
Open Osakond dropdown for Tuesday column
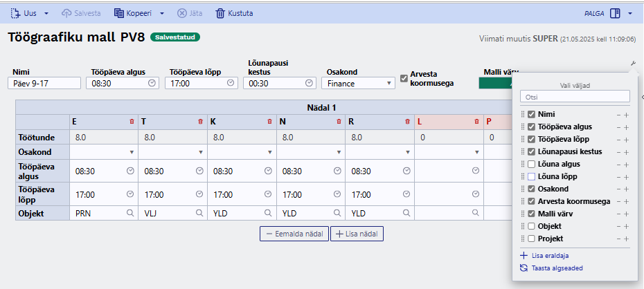(173, 151)
